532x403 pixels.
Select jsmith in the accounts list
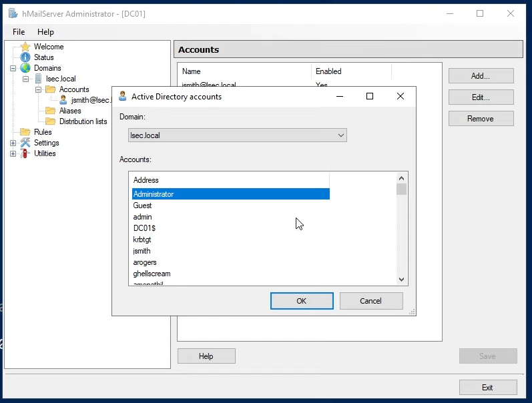point(231,251)
